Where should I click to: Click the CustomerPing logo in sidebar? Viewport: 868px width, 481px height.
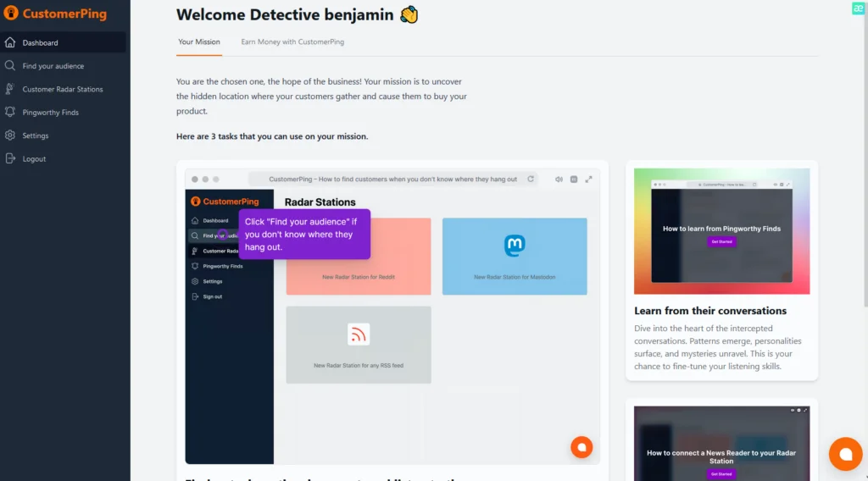click(55, 14)
